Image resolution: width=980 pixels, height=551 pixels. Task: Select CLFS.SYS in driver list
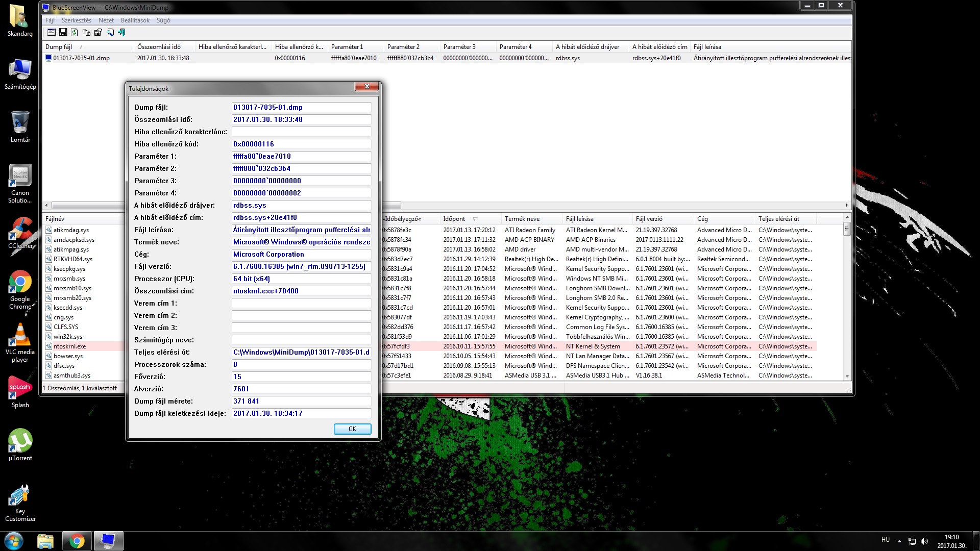tap(66, 327)
